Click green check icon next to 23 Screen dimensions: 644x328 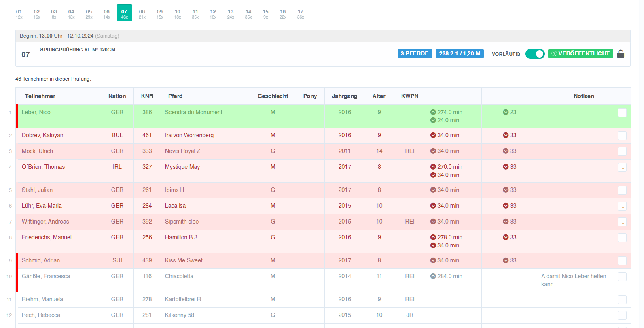coord(506,112)
